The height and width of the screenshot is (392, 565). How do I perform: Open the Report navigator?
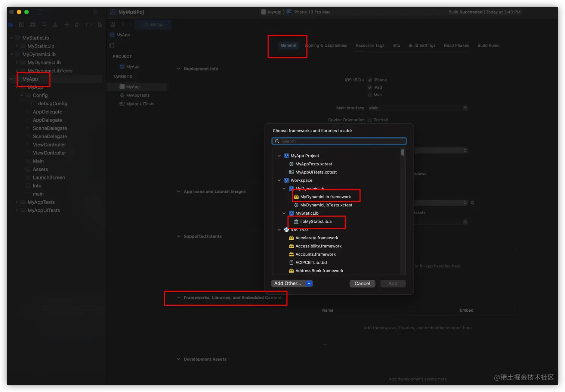coord(100,25)
